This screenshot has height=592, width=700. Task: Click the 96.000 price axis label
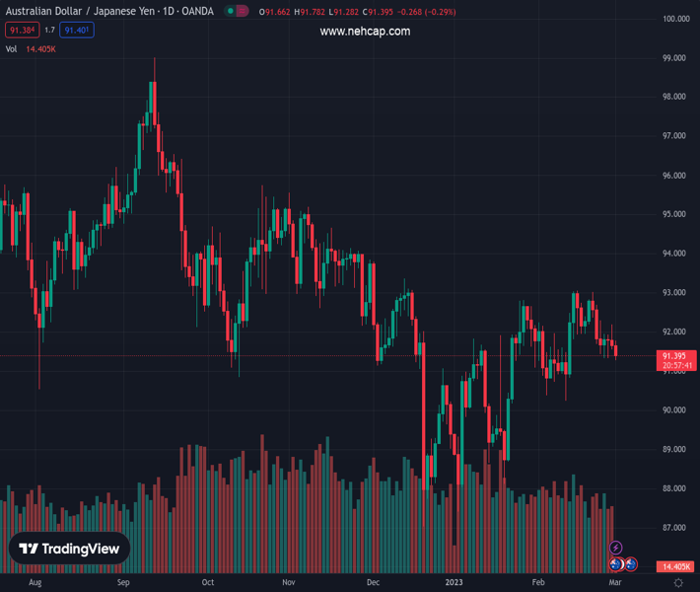coord(674,176)
